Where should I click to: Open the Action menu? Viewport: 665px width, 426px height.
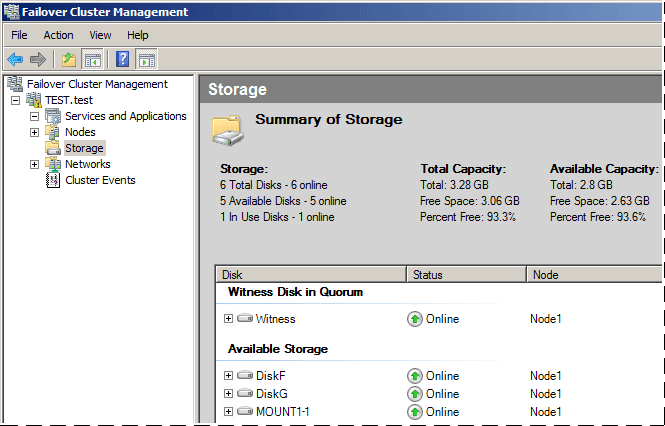click(59, 35)
